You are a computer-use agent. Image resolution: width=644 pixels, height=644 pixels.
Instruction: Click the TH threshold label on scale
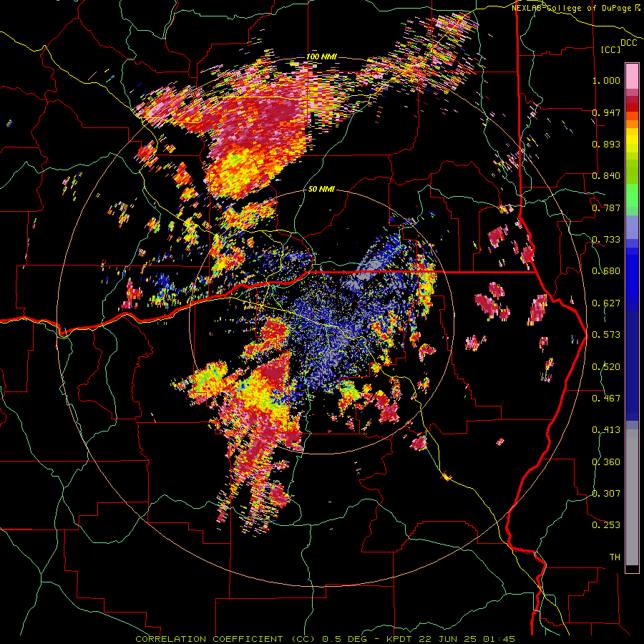[x=615, y=557]
